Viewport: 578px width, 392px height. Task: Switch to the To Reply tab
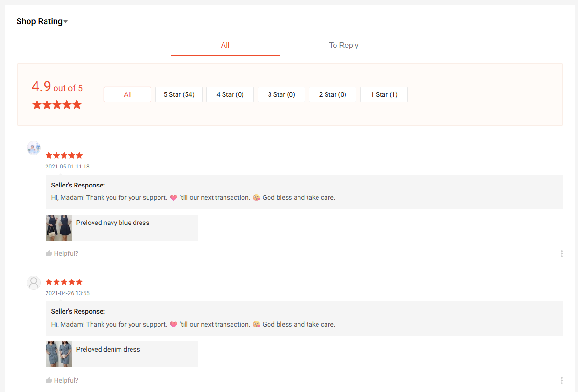(x=344, y=46)
